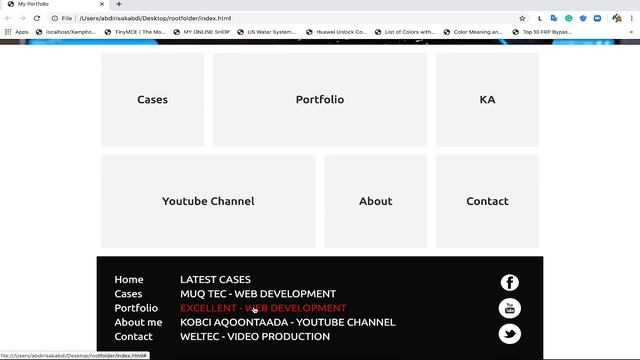Expand the bookmarks overflow chevron
This screenshot has height=360, width=640.
[x=631, y=32]
